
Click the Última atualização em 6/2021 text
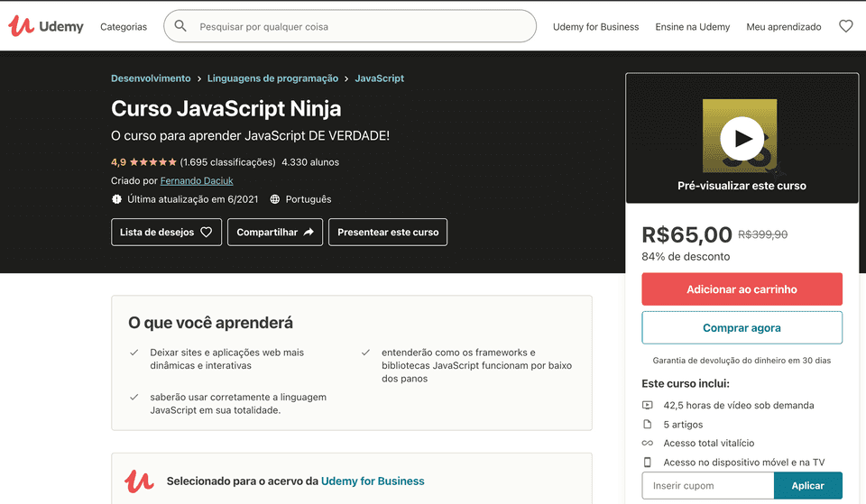[x=193, y=199]
